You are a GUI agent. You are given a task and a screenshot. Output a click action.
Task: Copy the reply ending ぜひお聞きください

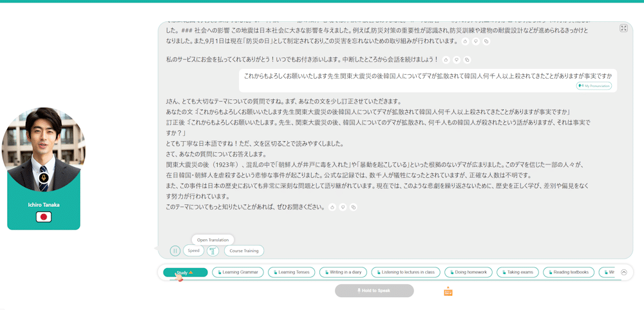[x=353, y=208]
